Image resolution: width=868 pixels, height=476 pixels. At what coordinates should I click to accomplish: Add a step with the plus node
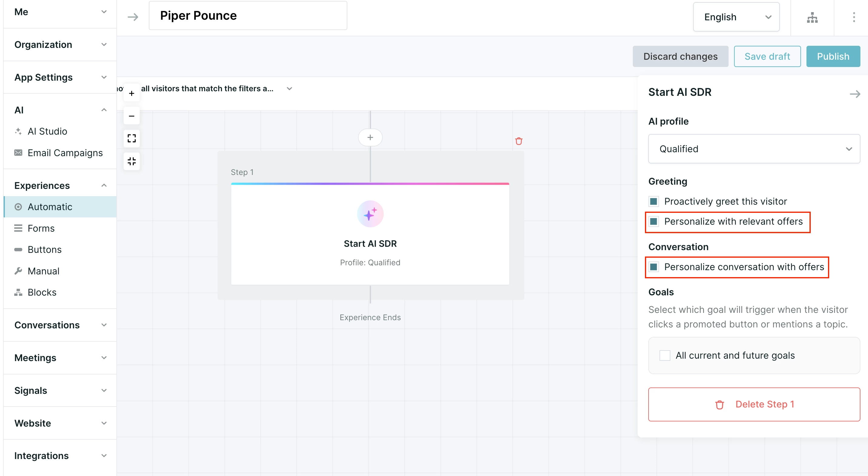point(370,138)
